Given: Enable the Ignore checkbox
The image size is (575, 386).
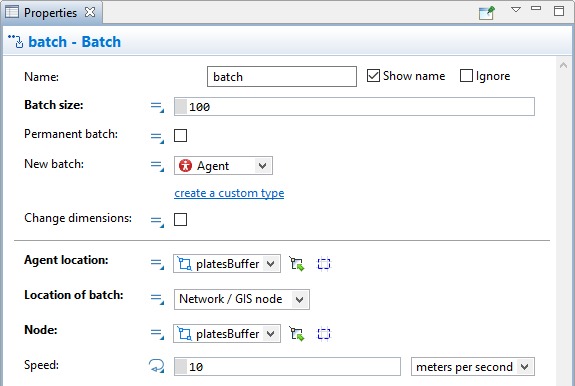Looking at the screenshot, I should 466,76.
